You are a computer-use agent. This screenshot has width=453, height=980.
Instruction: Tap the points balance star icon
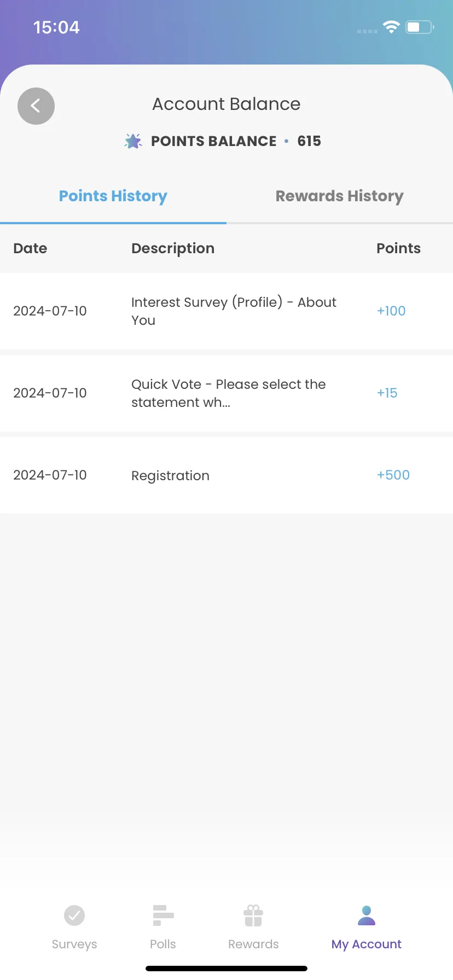click(133, 141)
